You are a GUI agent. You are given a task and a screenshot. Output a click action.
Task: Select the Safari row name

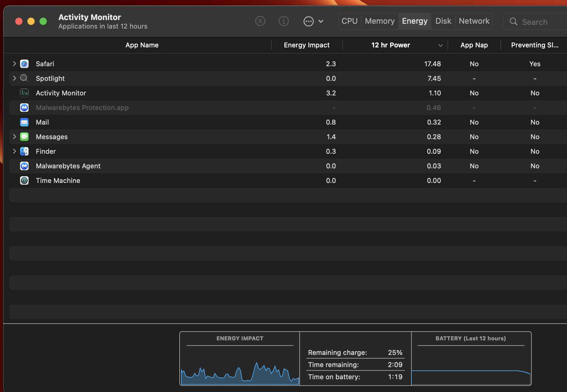point(45,64)
